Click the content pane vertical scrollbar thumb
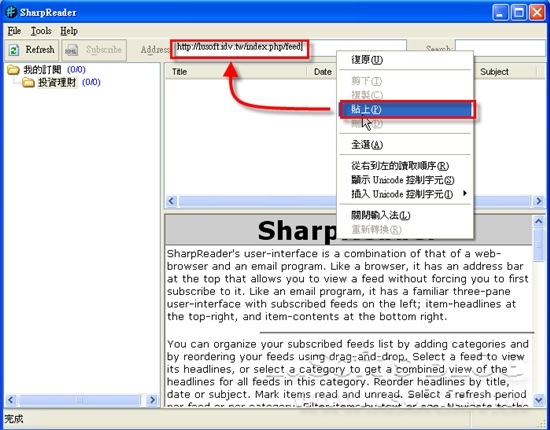The width and height of the screenshot is (550, 430). 538,244
